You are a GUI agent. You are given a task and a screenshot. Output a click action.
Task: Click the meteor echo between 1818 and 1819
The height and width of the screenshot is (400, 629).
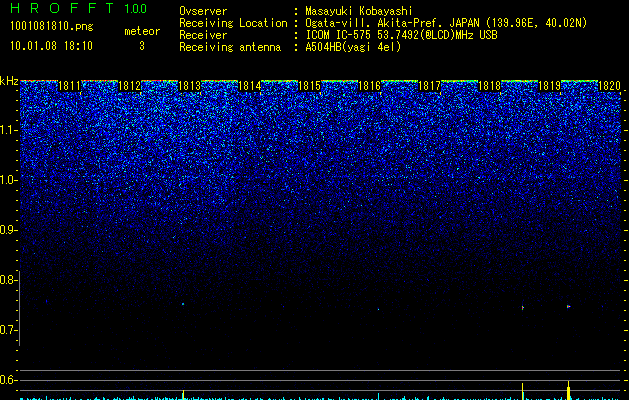click(523, 308)
